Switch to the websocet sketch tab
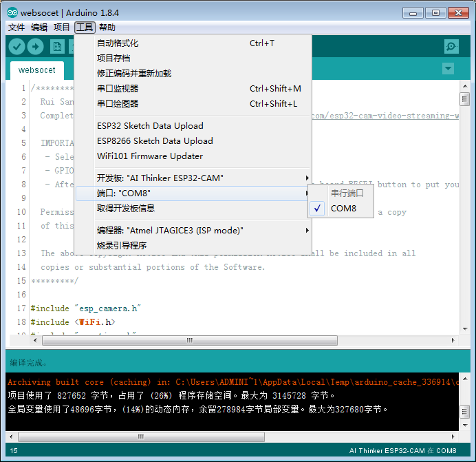The width and height of the screenshot is (476, 462). pos(37,70)
